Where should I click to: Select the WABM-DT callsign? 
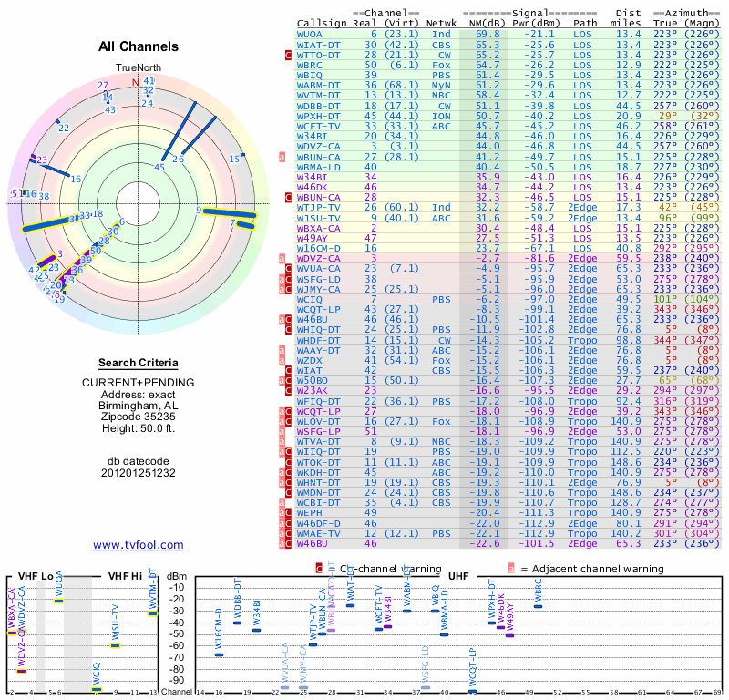pyautogui.click(x=318, y=86)
